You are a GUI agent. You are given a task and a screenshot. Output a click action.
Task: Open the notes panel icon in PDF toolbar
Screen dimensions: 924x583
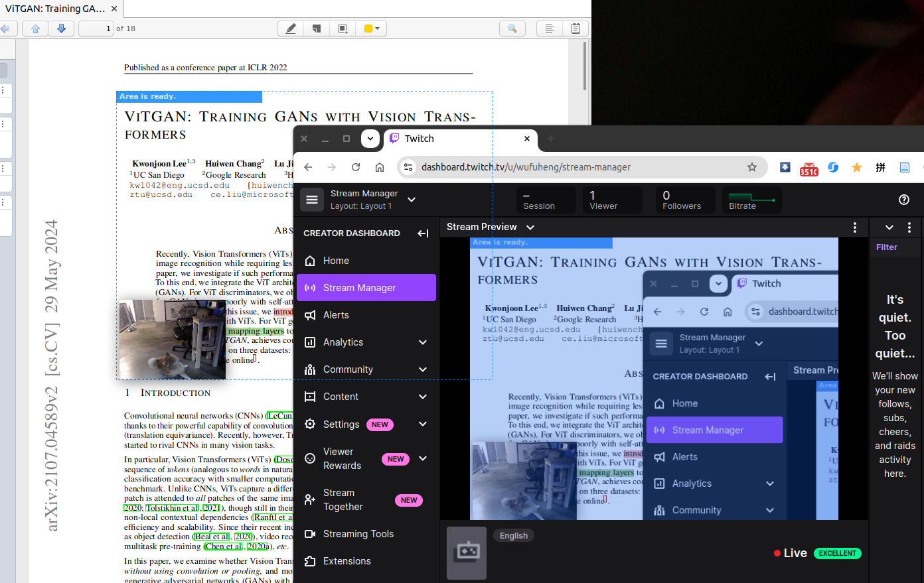point(576,29)
